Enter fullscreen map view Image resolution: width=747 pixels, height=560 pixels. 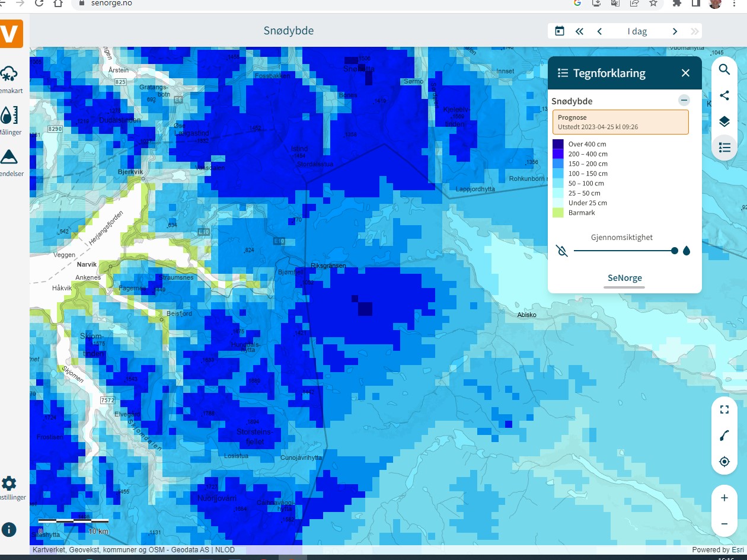click(x=724, y=409)
